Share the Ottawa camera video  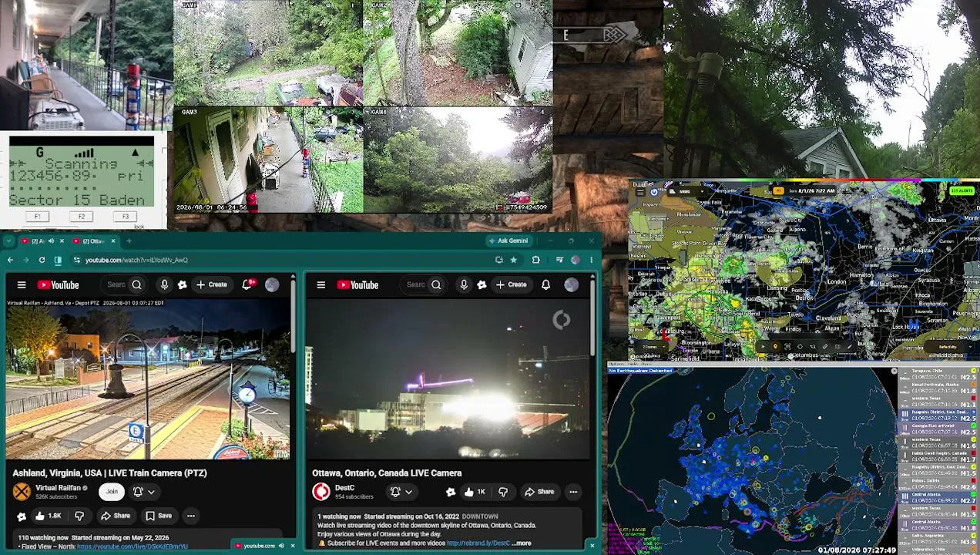(x=539, y=492)
